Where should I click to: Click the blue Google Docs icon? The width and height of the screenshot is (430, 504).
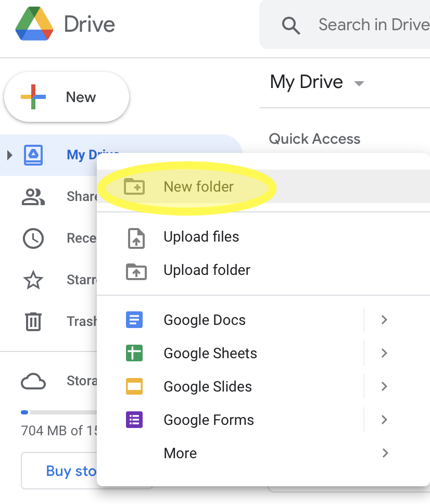134,320
